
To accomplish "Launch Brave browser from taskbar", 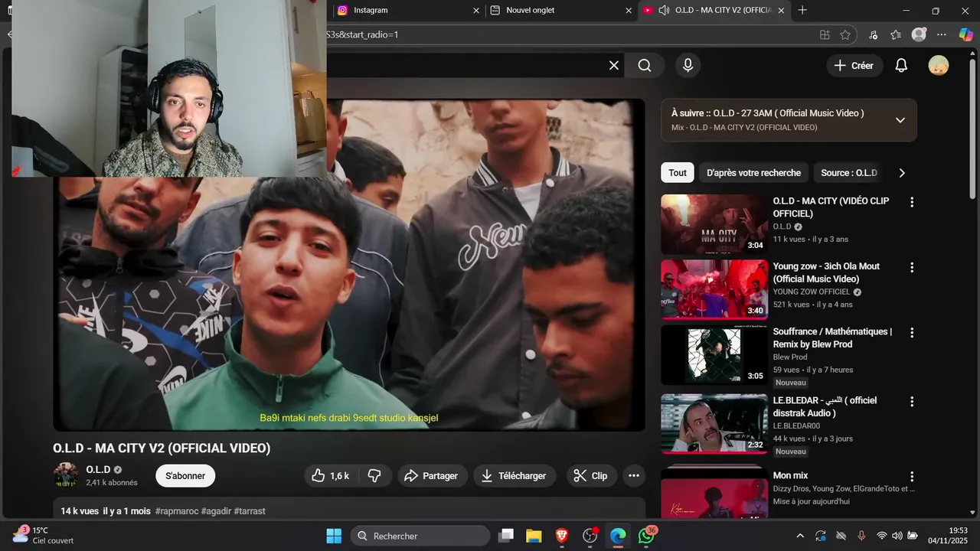I will [562, 536].
